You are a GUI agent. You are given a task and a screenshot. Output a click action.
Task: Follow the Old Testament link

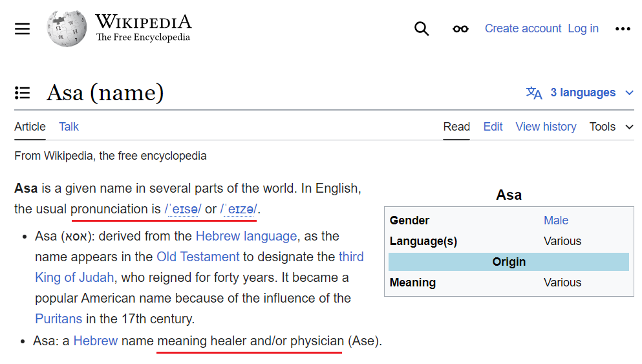198,257
